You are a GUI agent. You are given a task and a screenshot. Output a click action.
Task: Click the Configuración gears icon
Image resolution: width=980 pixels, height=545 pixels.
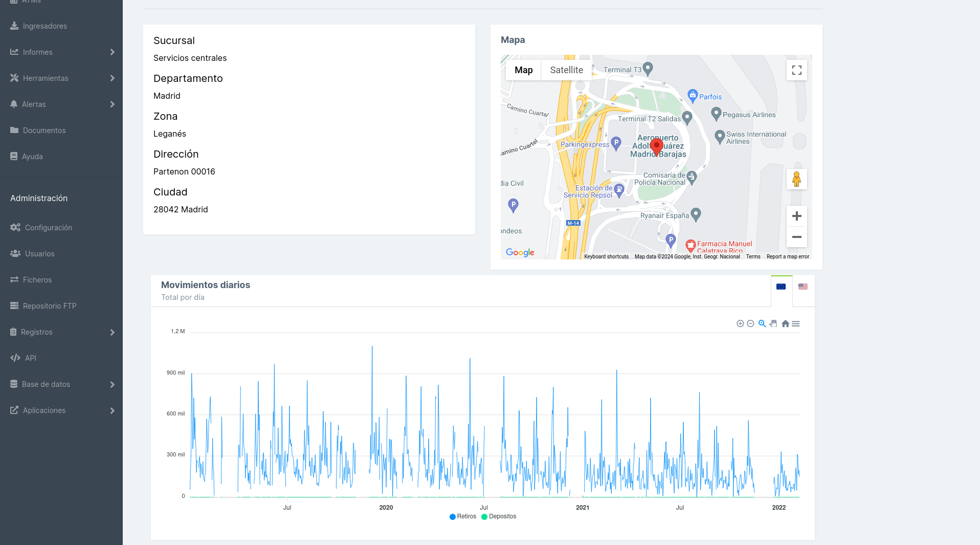click(15, 227)
